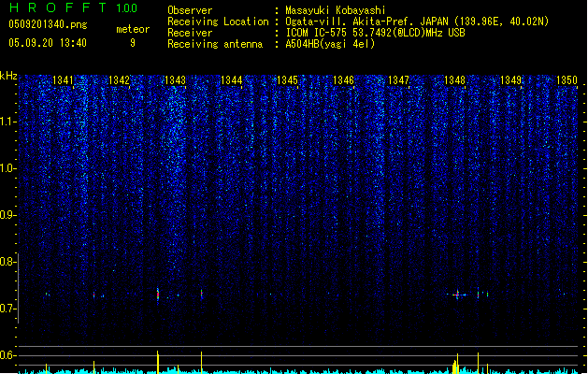Click the tallest yellow level spike before 1343

pos(158,363)
